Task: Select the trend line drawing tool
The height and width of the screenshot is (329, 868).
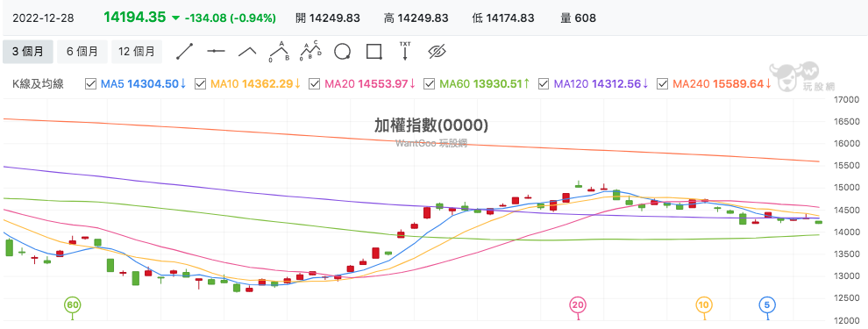Action: [184, 51]
